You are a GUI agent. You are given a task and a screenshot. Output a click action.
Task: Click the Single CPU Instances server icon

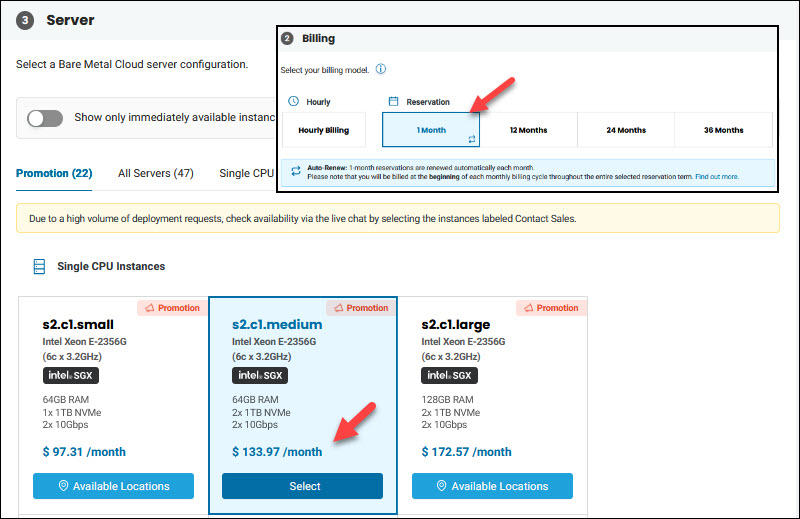coord(39,266)
